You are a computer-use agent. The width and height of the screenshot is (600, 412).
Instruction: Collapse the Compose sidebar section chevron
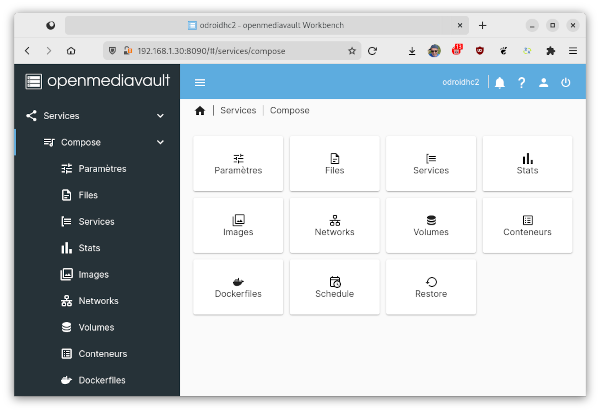pyautogui.click(x=160, y=142)
